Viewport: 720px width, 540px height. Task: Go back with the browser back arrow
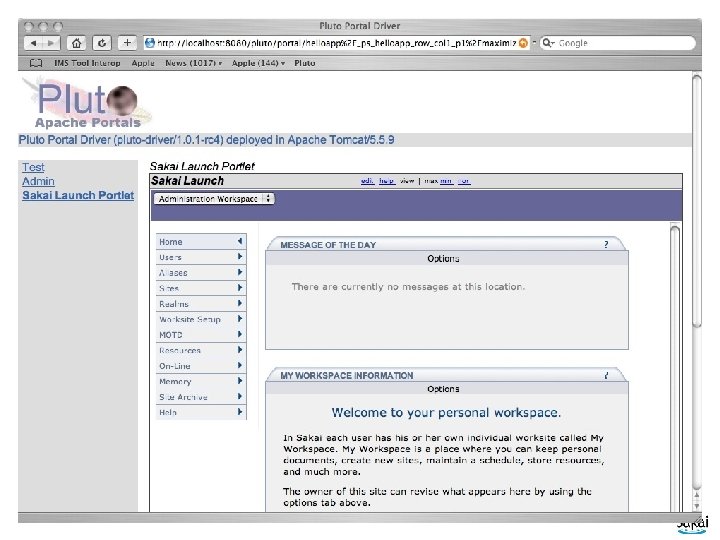[33, 43]
